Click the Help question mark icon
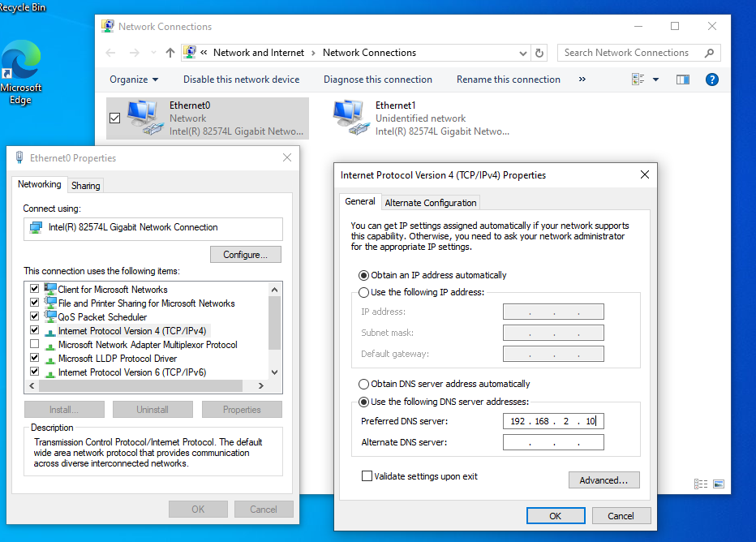756x542 pixels. tap(711, 80)
